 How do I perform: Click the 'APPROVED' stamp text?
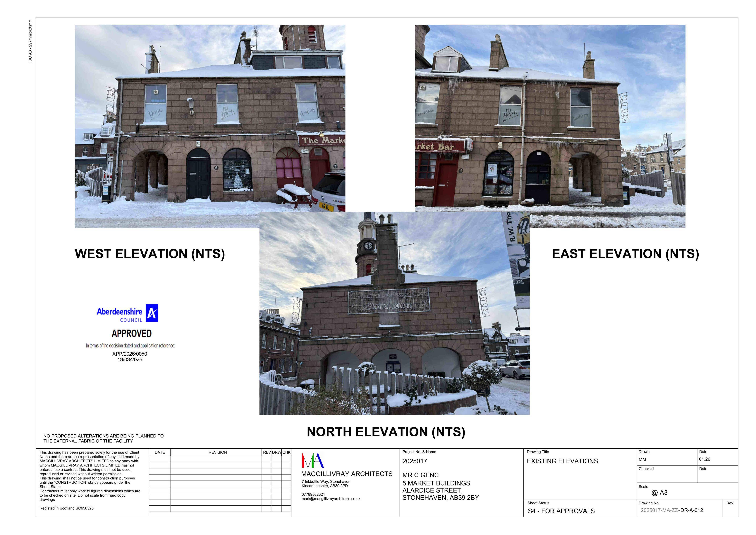click(132, 334)
